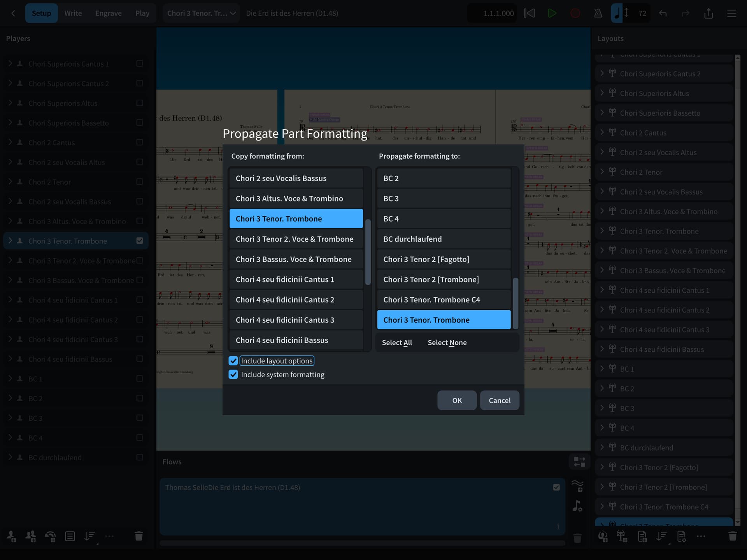Click the Rewind to beginning icon
This screenshot has width=747, height=560.
tap(529, 13)
